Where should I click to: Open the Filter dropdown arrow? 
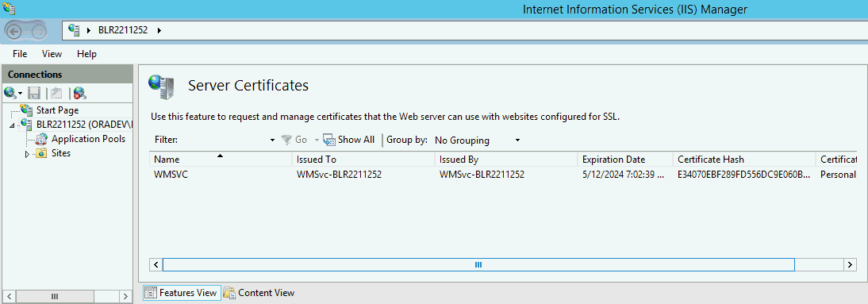click(x=272, y=140)
